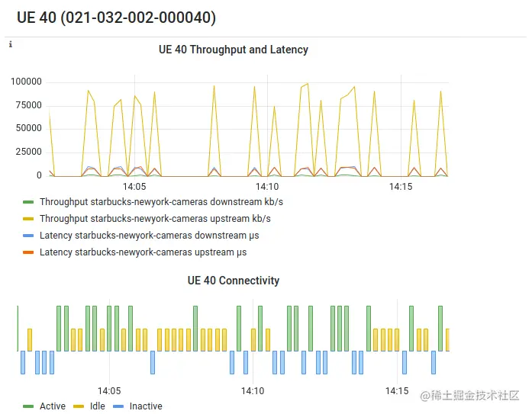Viewport: 532px width, 414px height.
Task: Click green swatch beside Active legend
Action: 28,406
